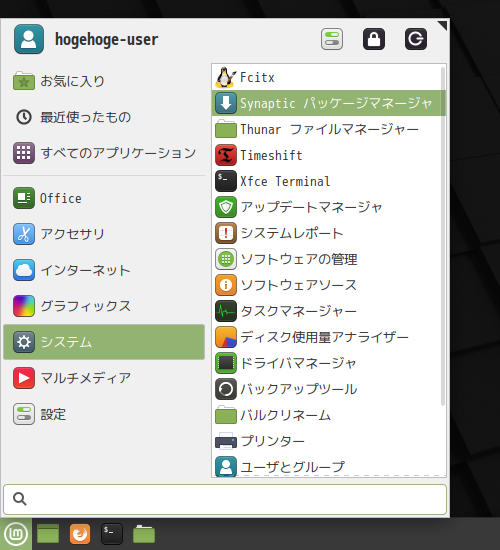500x550 pixels.
Task: Click the Linux Mint menu button in the taskbar
Action: pyautogui.click(x=16, y=534)
